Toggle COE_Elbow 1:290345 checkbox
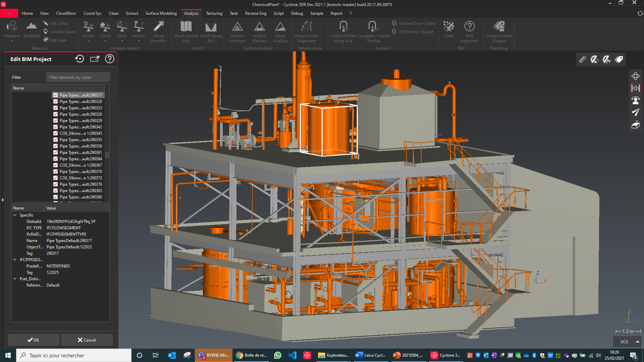644x362 pixels. tap(56, 133)
